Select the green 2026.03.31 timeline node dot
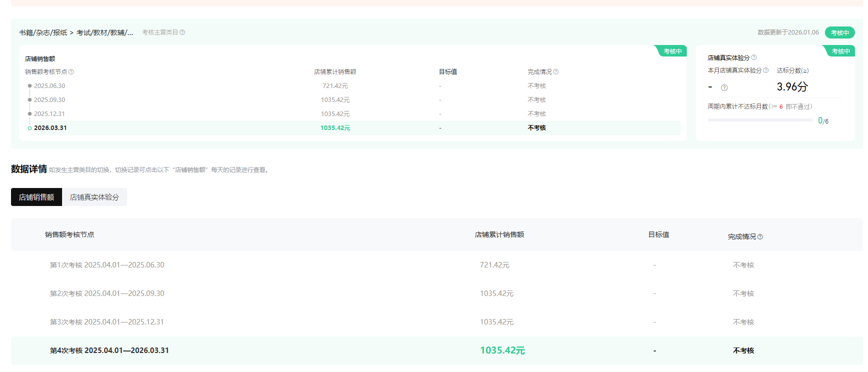This screenshot has height=372, width=868. [x=30, y=128]
